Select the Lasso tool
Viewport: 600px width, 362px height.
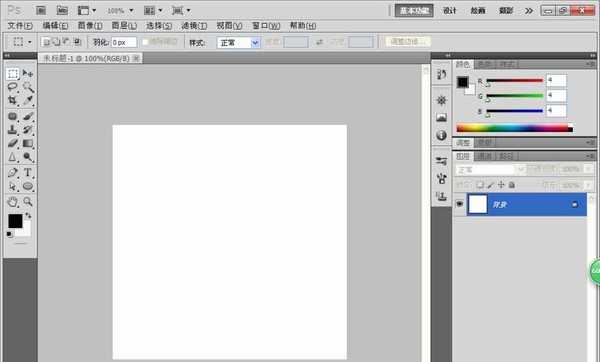[x=13, y=87]
